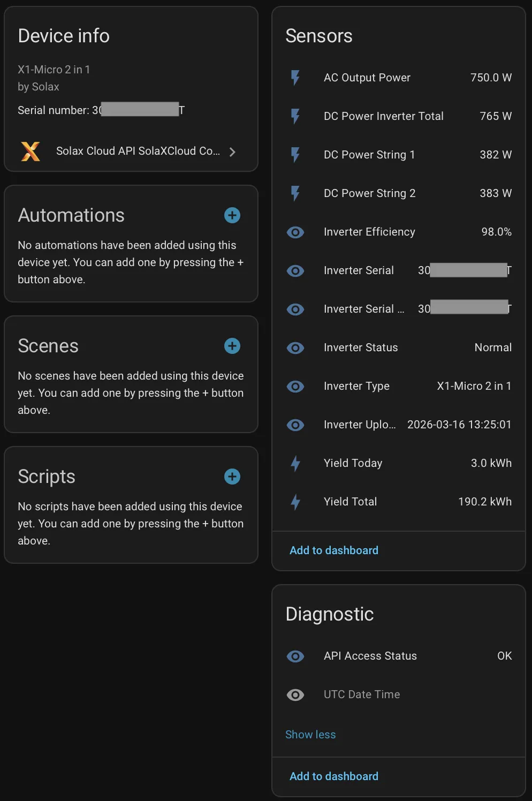Open the API Access Status entry
Screen dimensions: 532x801
coord(399,656)
